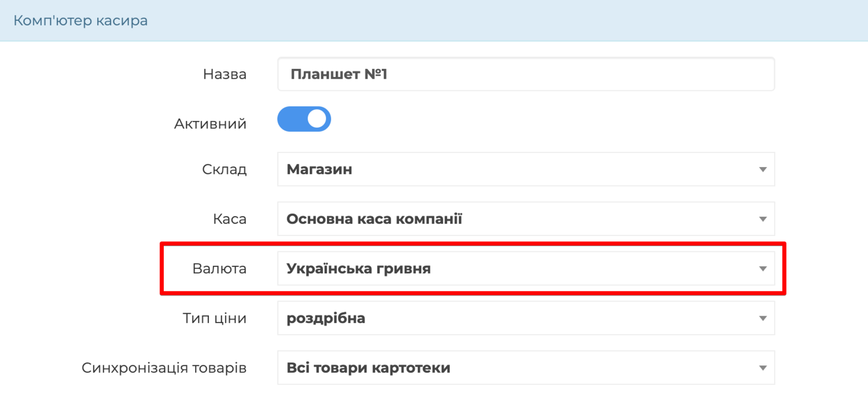Click the Синхронізація товарів label text

pyautogui.click(x=164, y=368)
